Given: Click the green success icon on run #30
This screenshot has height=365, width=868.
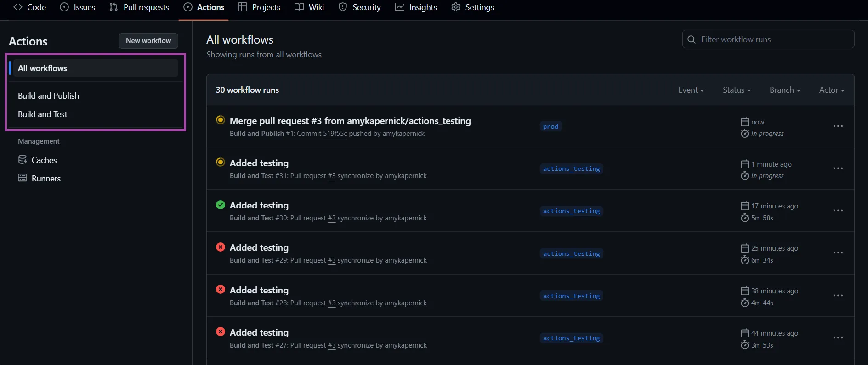Looking at the screenshot, I should [x=221, y=205].
